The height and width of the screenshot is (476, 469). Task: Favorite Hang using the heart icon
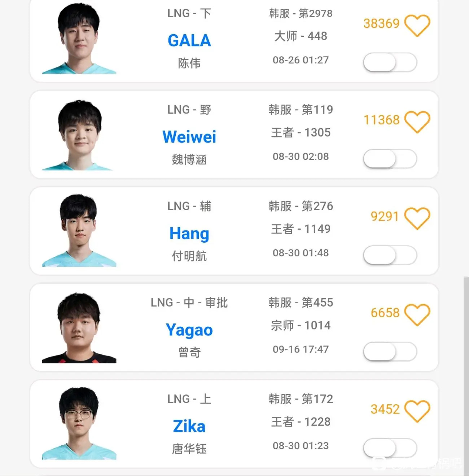pyautogui.click(x=417, y=218)
